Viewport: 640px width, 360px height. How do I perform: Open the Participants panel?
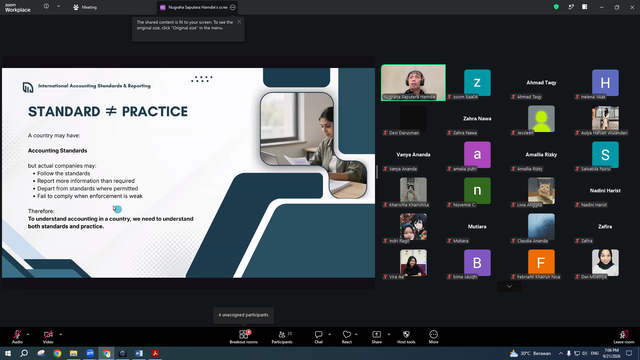coord(282,337)
